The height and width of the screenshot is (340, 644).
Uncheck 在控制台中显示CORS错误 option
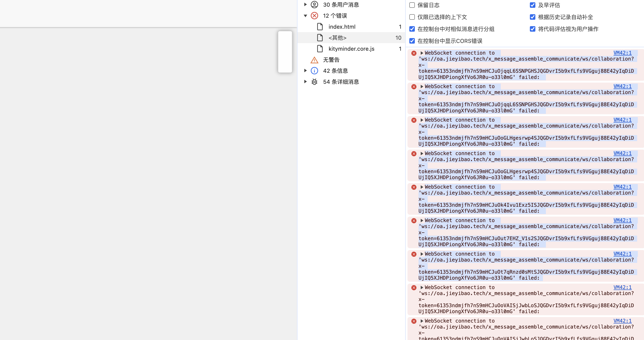coord(412,41)
